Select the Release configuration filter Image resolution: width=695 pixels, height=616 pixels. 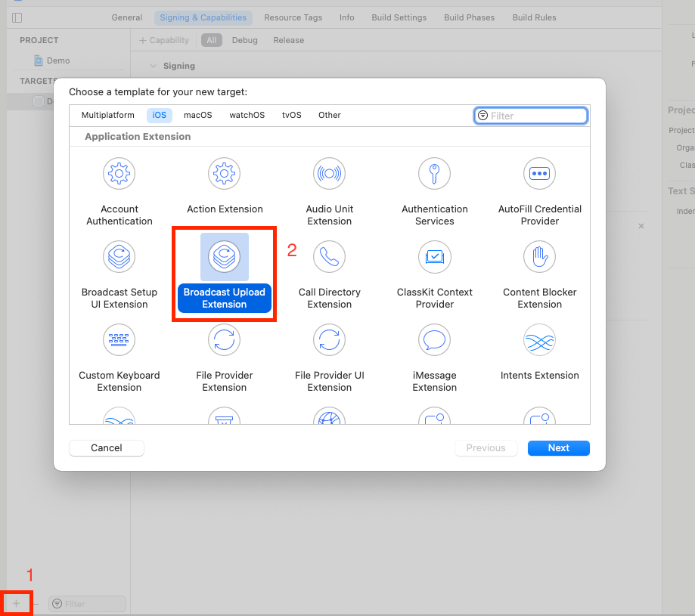click(289, 40)
